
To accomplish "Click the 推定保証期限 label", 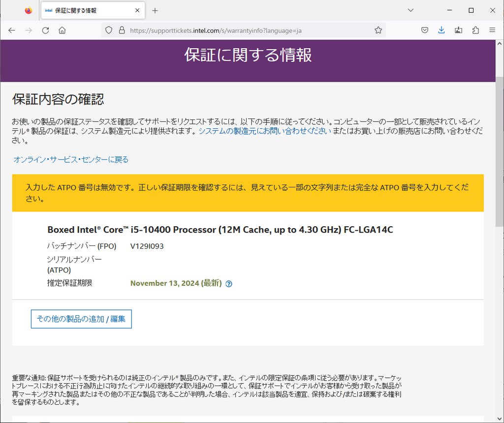I will [70, 283].
